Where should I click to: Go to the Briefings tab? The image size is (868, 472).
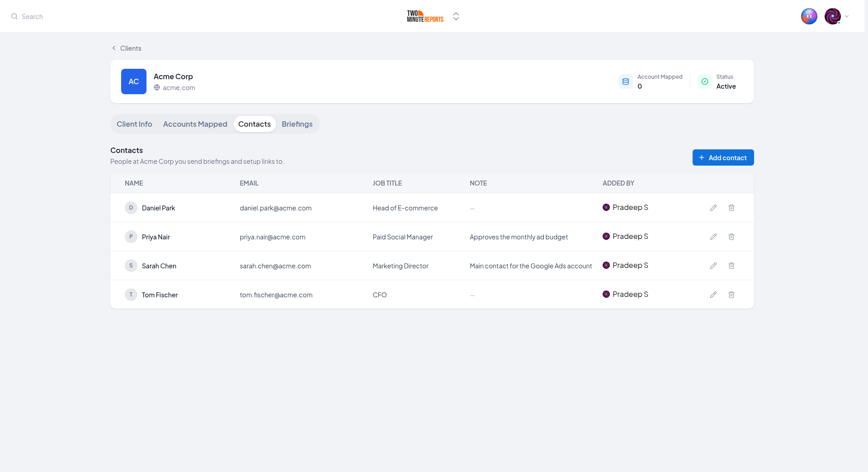[x=297, y=124]
